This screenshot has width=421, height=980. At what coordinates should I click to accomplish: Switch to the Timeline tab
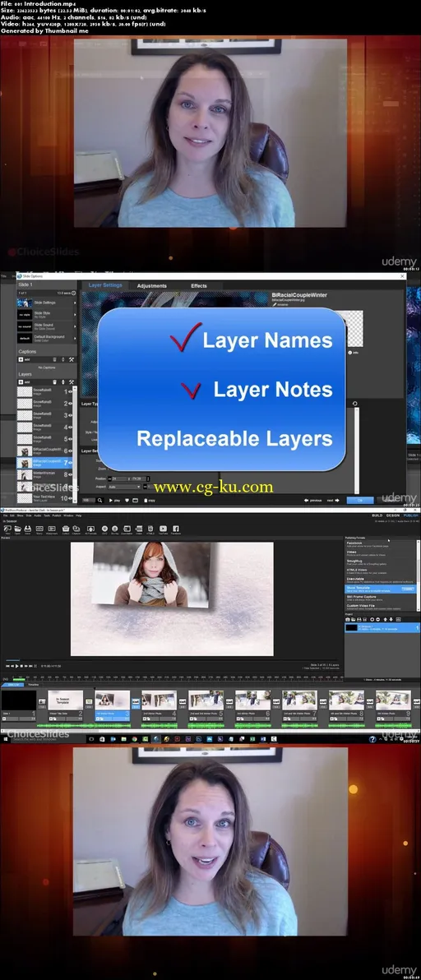point(34,684)
